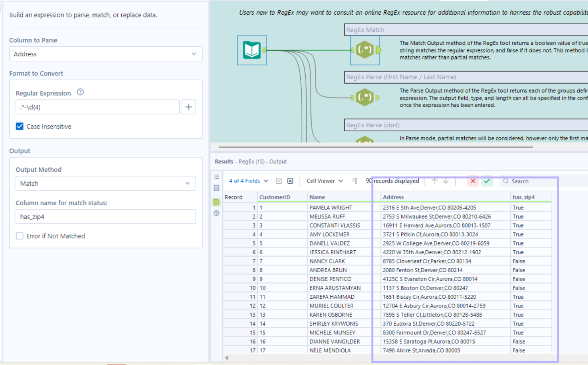
Task: Click the red X reject icon
Action: [x=473, y=181]
